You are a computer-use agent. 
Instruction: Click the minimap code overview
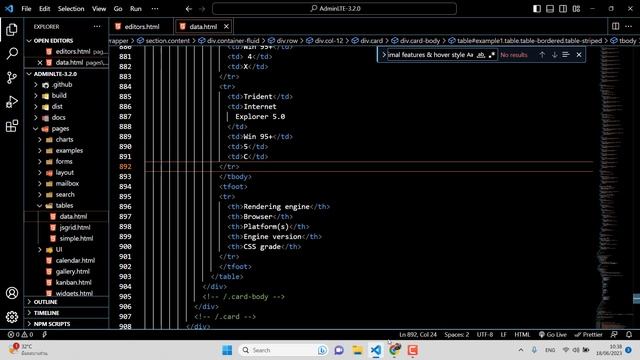616,188
